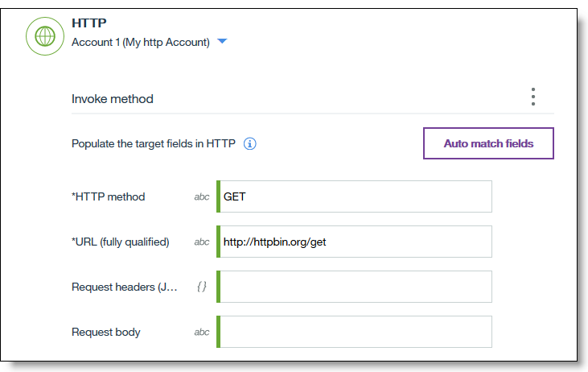Click the abc type icon for URL
The height and width of the screenshot is (372, 588).
click(202, 242)
